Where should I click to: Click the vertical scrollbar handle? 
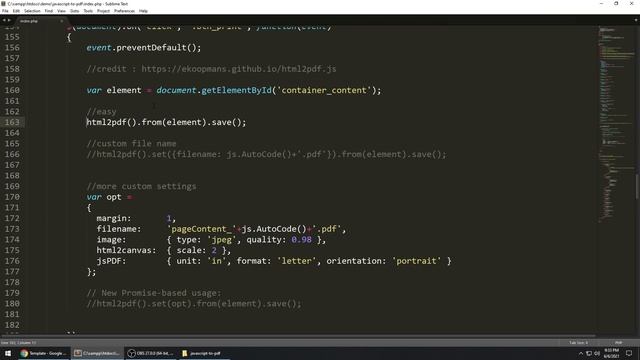(x=637, y=187)
